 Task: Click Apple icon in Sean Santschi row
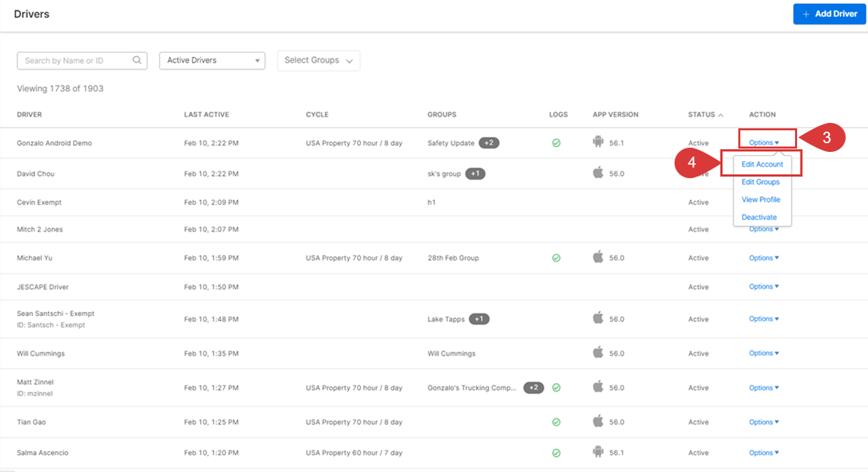point(598,318)
